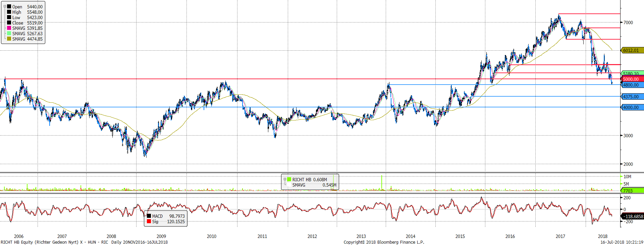Click the 3000 price axis label
The image size is (644, 245).
628,136
